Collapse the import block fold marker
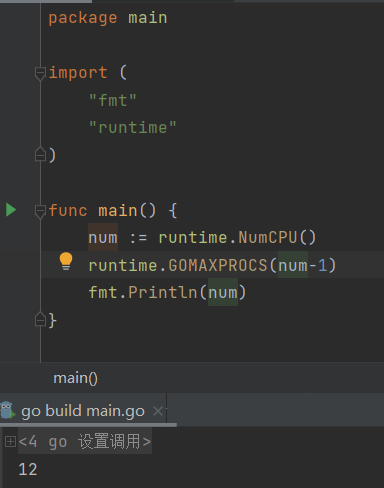 pos(40,73)
